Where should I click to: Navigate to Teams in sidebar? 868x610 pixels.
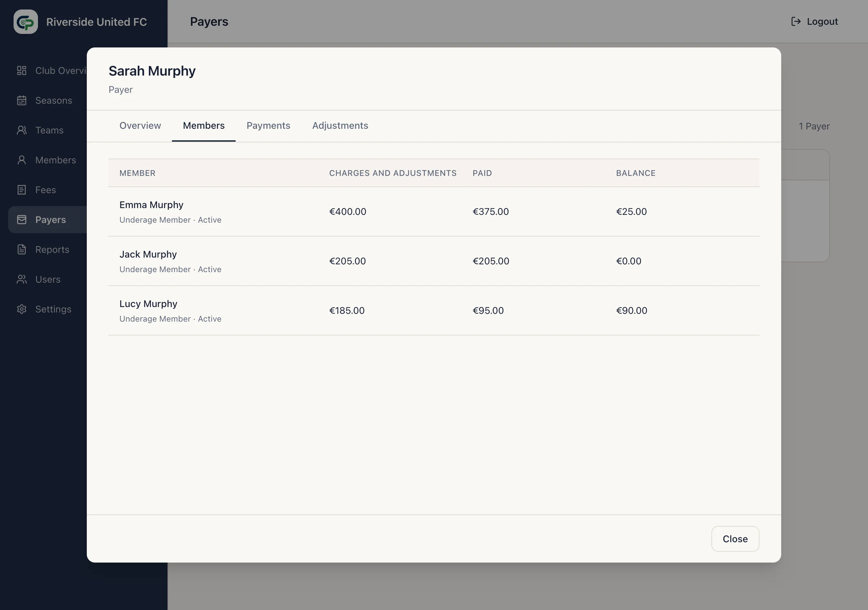click(x=50, y=130)
